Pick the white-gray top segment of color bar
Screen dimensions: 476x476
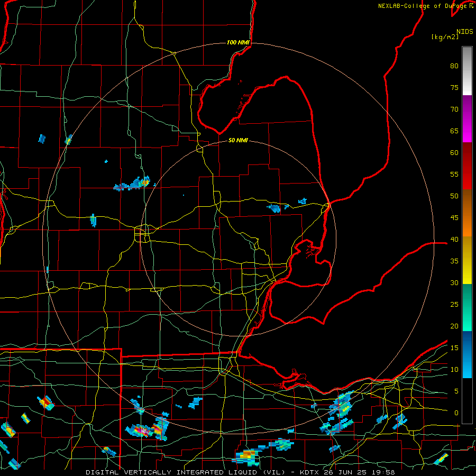[467, 71]
